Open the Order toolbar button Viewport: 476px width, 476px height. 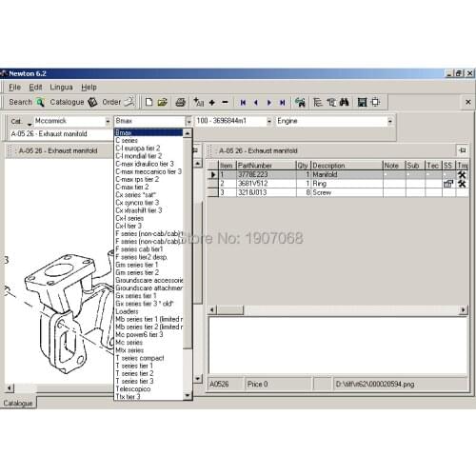click(118, 102)
